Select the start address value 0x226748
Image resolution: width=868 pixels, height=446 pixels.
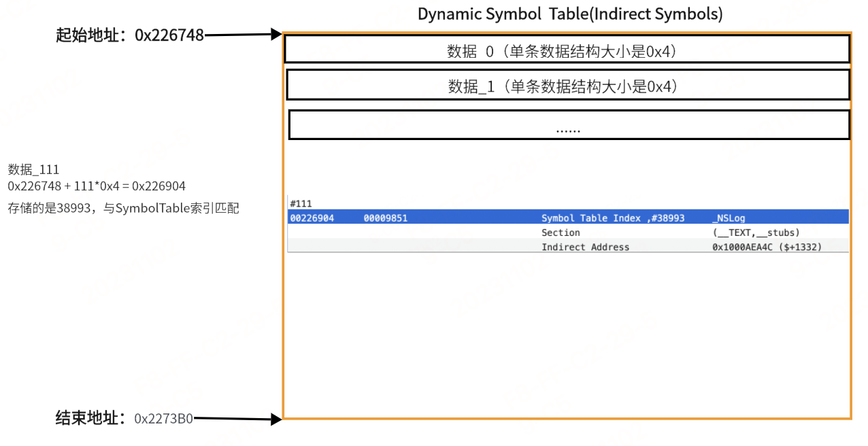(169, 35)
